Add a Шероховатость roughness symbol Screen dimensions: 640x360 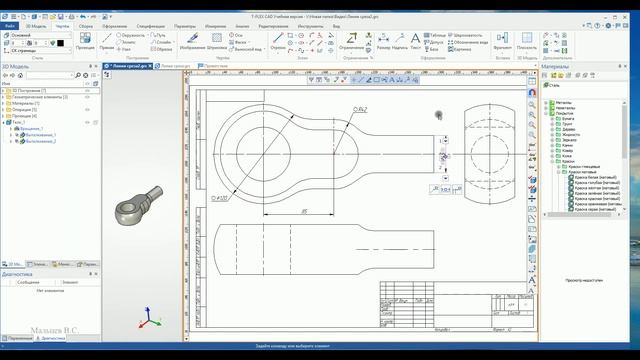coord(465,36)
